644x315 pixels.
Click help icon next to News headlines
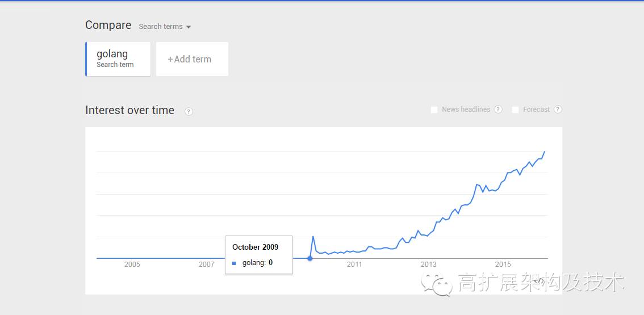(x=498, y=109)
